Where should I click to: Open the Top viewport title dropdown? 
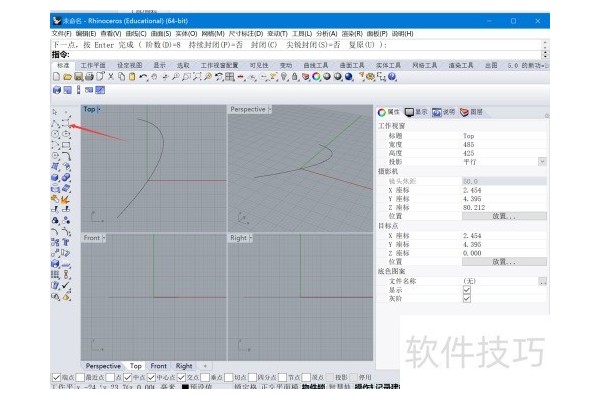click(99, 109)
